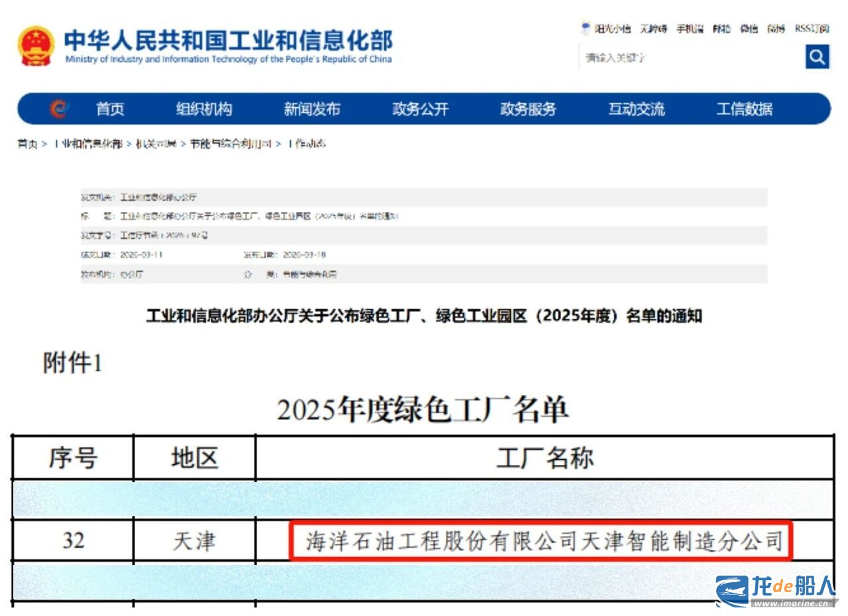Click the 阳光小信 mascot icon
Viewport: 848px width, 616px height.
[586, 28]
